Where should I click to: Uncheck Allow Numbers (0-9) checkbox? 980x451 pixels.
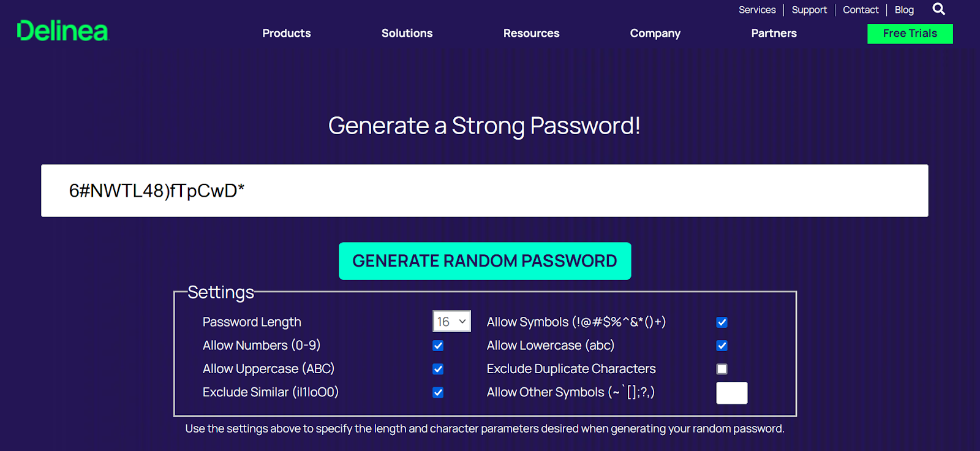pos(438,346)
